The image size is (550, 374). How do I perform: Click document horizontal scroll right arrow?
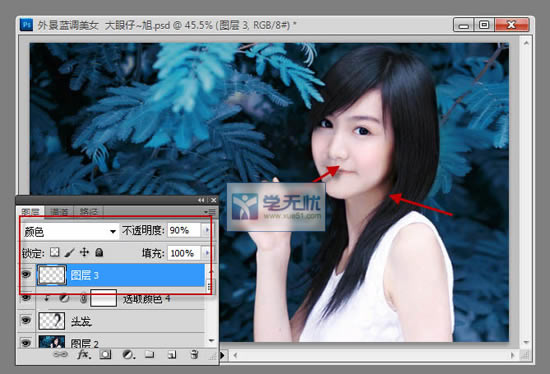(x=513, y=355)
